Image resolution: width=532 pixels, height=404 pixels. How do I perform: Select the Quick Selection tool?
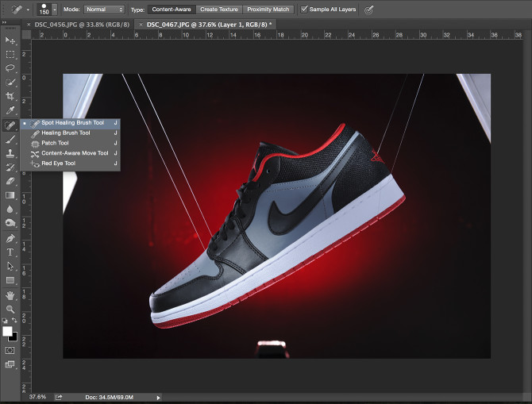click(x=10, y=83)
